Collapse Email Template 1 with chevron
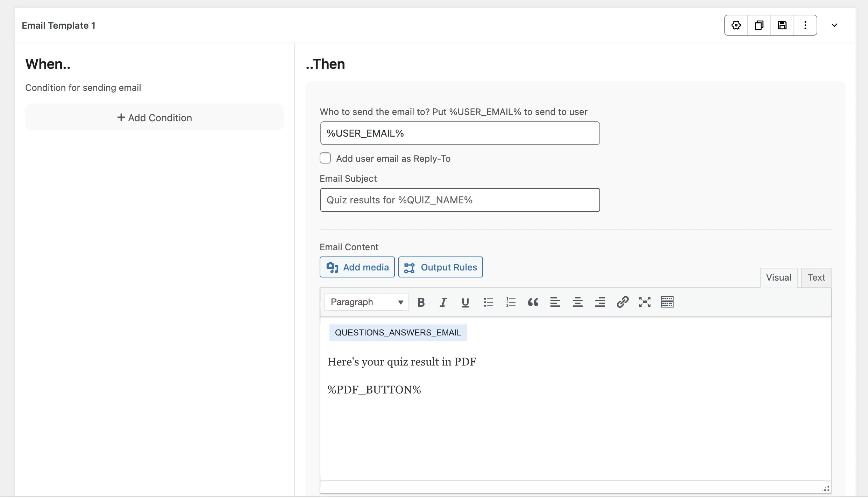 point(834,25)
